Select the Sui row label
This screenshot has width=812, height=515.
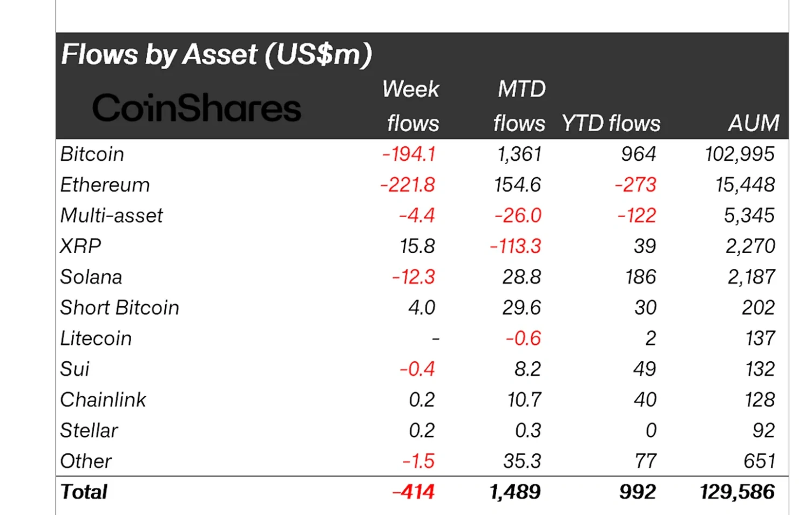(x=75, y=369)
